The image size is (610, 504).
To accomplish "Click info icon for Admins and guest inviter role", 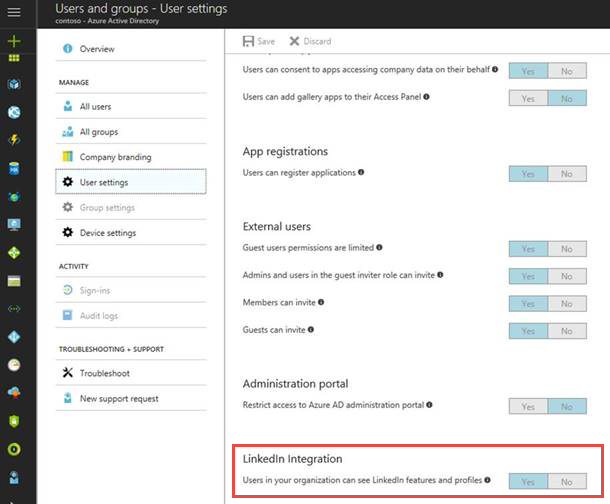I will click(x=440, y=275).
